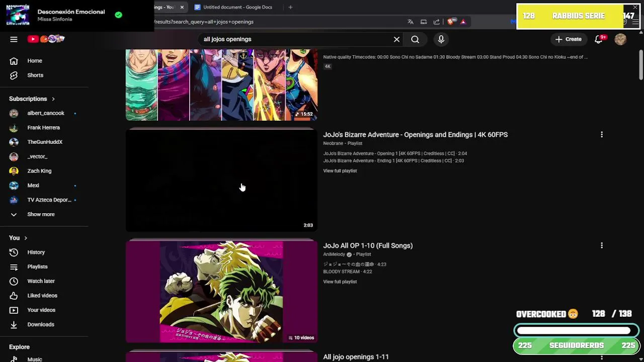Open the account avatar menu
The height and width of the screenshot is (362, 644).
tap(620, 39)
